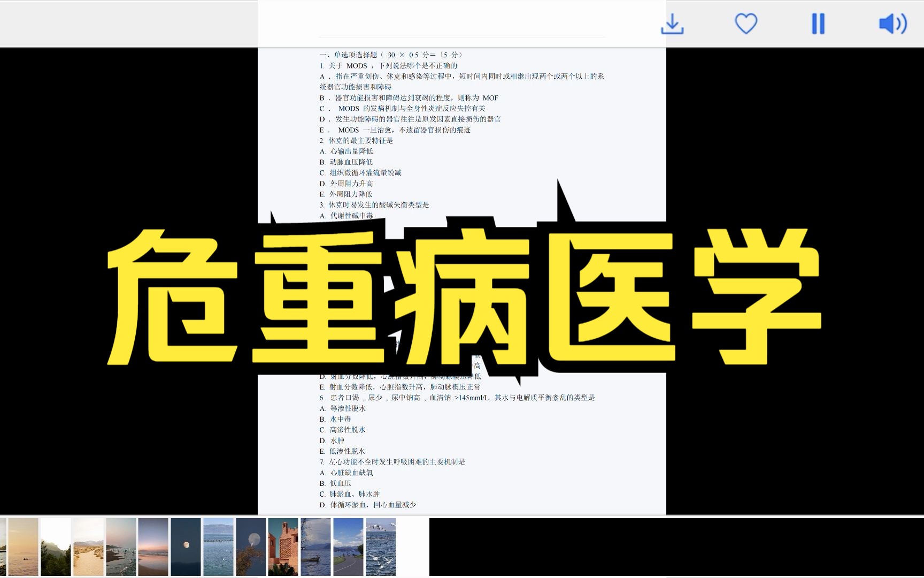This screenshot has width=924, height=578.
Task: Mute audio using the speaker icon
Action: [893, 24]
